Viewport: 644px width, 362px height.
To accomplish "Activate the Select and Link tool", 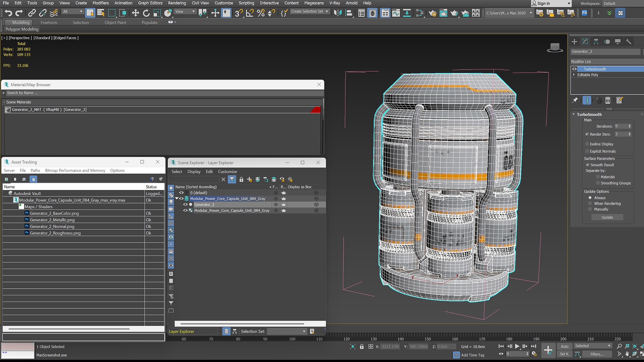I will 32,13.
